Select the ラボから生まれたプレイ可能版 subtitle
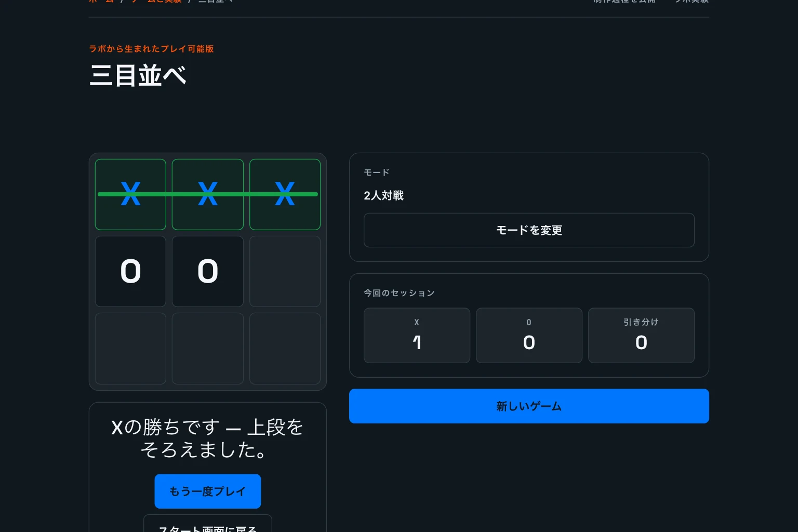The width and height of the screenshot is (798, 532). (x=152, y=49)
